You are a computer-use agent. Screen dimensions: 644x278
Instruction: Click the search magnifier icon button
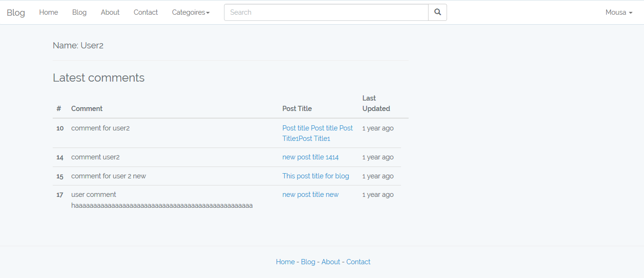click(x=437, y=12)
